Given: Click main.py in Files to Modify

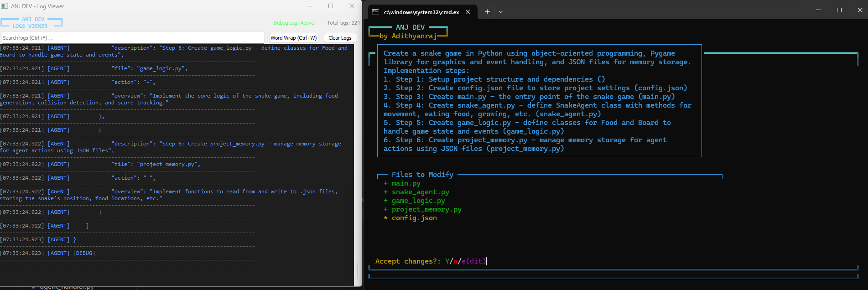Looking at the screenshot, I should point(406,183).
